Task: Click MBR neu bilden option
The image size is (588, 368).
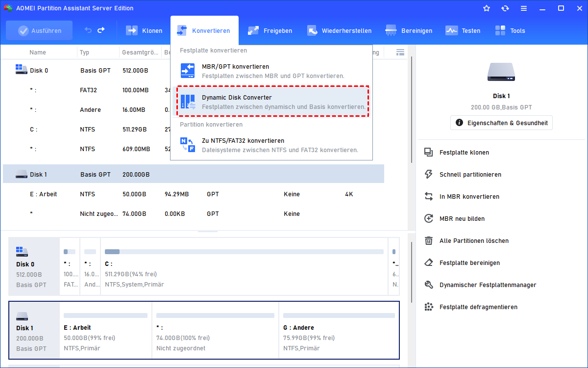Action: coord(462,219)
